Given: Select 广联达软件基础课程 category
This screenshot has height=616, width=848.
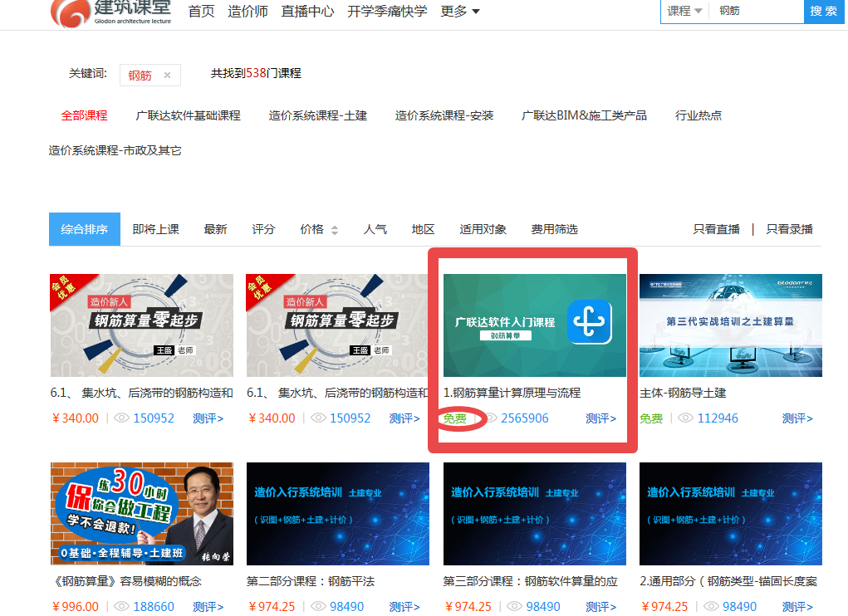Looking at the screenshot, I should click(x=189, y=115).
